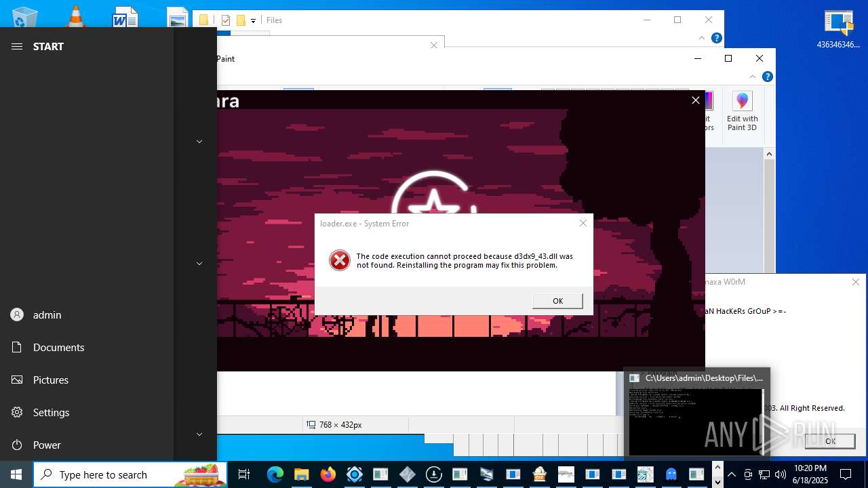Expand the second chevron group in the Start menu

(x=199, y=264)
